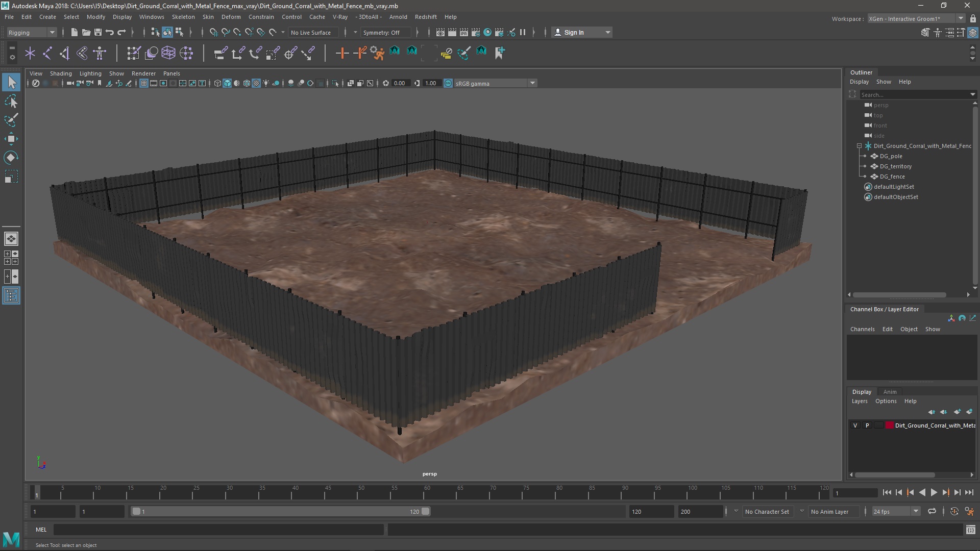Viewport: 980px width, 551px height.
Task: Open the Script Editor icon
Action: click(970, 530)
